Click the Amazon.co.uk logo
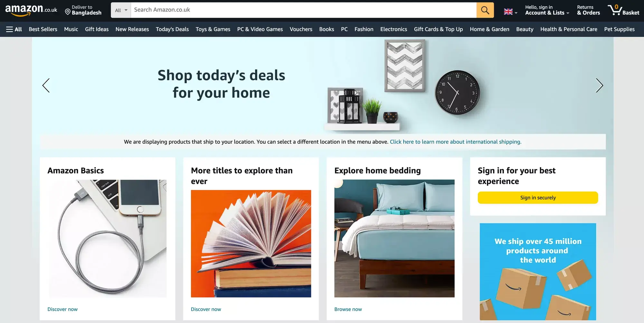This screenshot has height=323, width=644. click(31, 10)
